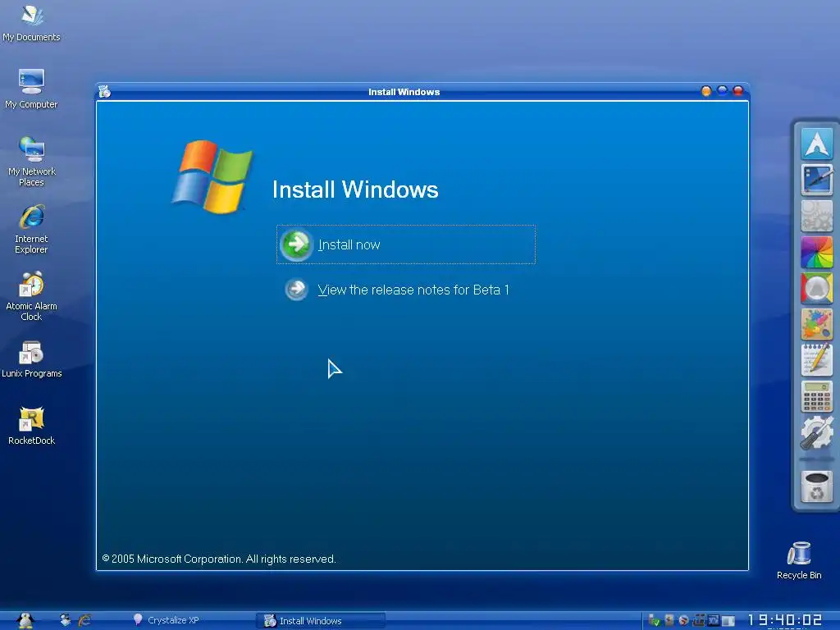
Task: Open the notepad with pencil dock icon
Action: tap(816, 360)
